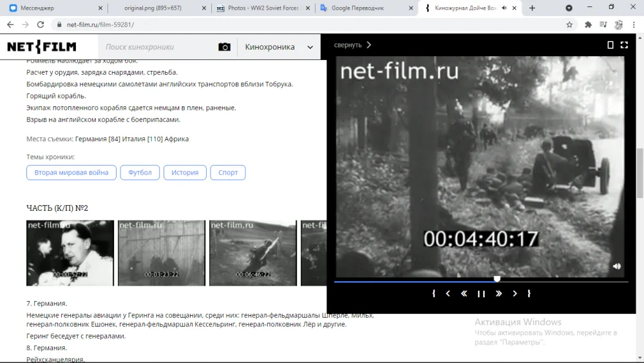Open the Chrome three-dot menu
Viewport: 644px width, 363px height.
[x=634, y=25]
